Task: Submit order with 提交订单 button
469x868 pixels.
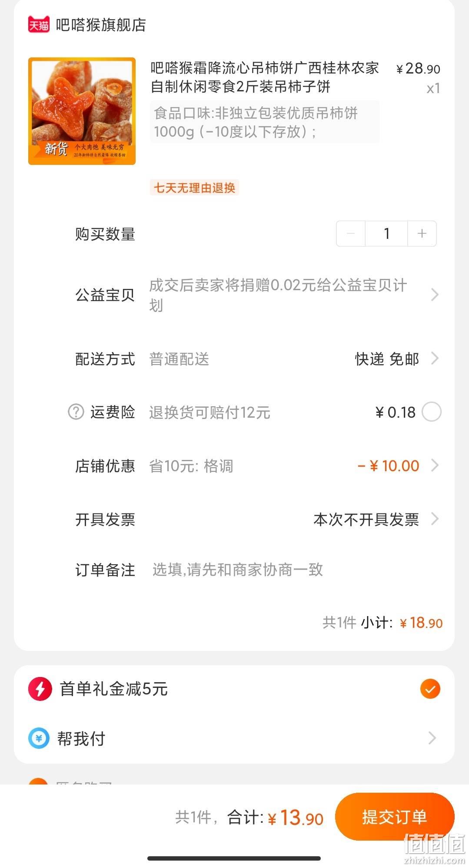Action: (x=395, y=817)
